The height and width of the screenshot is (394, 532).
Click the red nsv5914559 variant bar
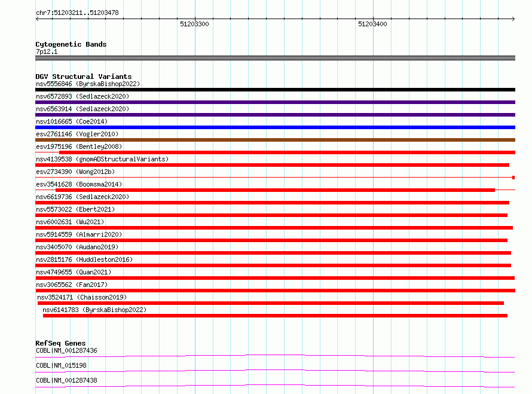271,240
